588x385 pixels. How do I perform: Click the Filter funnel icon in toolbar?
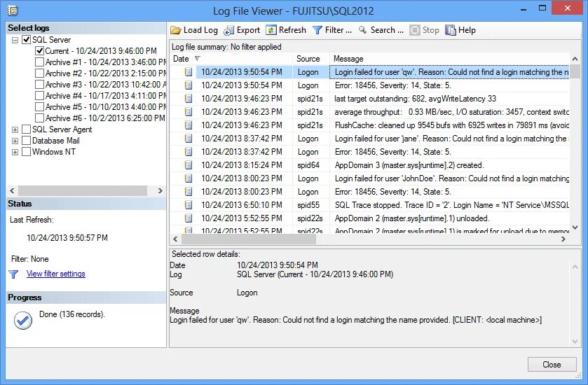[x=317, y=30]
